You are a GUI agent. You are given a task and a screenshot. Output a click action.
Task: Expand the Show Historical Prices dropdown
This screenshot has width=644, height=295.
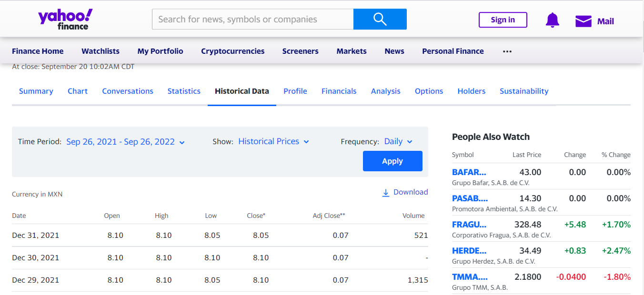pos(274,141)
